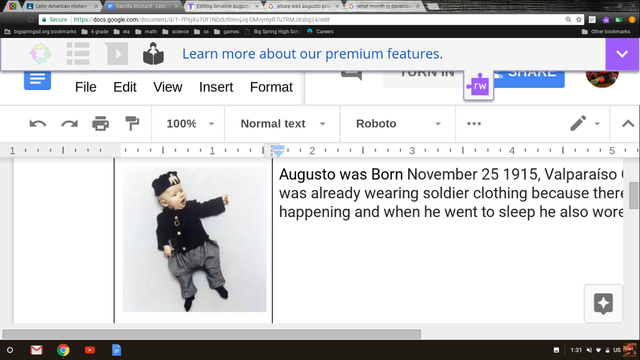Click the Read&Write colorful circle icon

click(40, 53)
